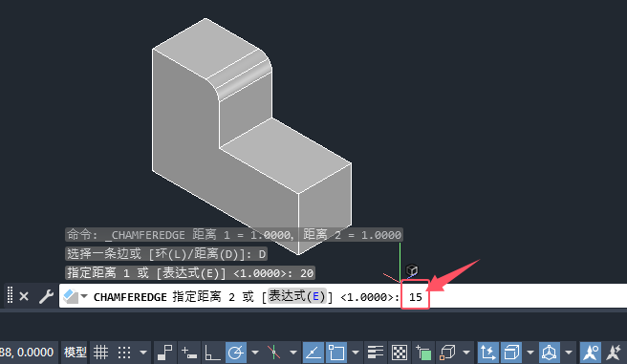This screenshot has height=364, width=627.
Task: Click history line '选择一条边或 [环(L)/距离(D)]: D'
Action: coord(166,254)
